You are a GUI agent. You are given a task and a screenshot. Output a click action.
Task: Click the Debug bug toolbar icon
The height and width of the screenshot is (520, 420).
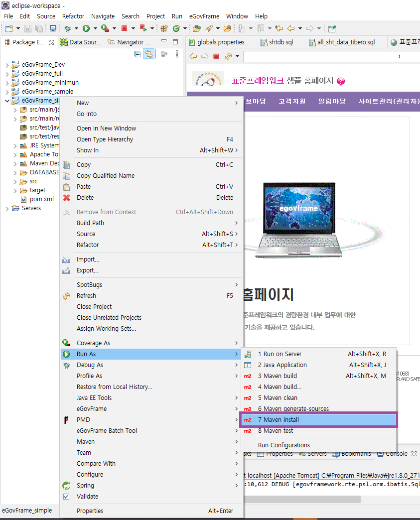[x=68, y=28]
